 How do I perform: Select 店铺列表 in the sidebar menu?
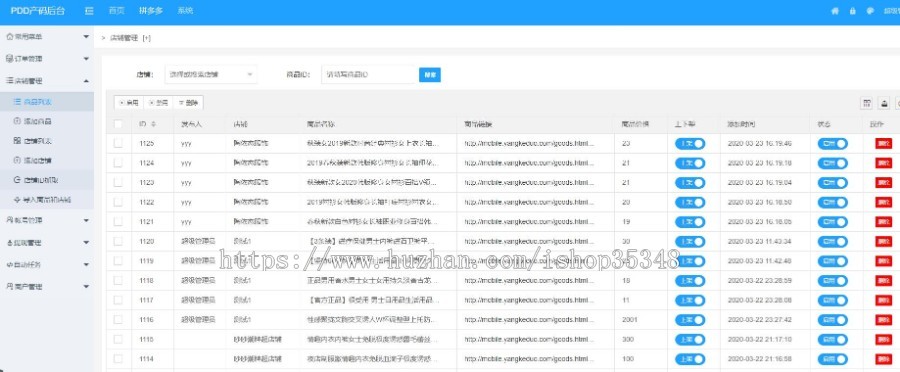(47, 141)
